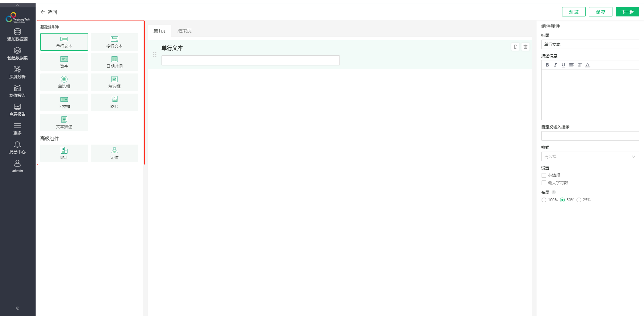Open the admin user profile
The height and width of the screenshot is (316, 644).
[17, 166]
